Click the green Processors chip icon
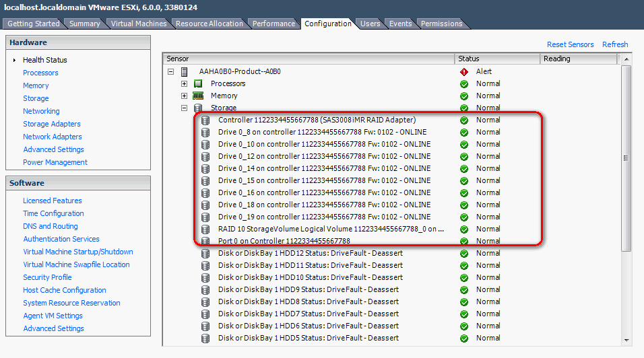Screen dimensions: 644x358 (198, 83)
